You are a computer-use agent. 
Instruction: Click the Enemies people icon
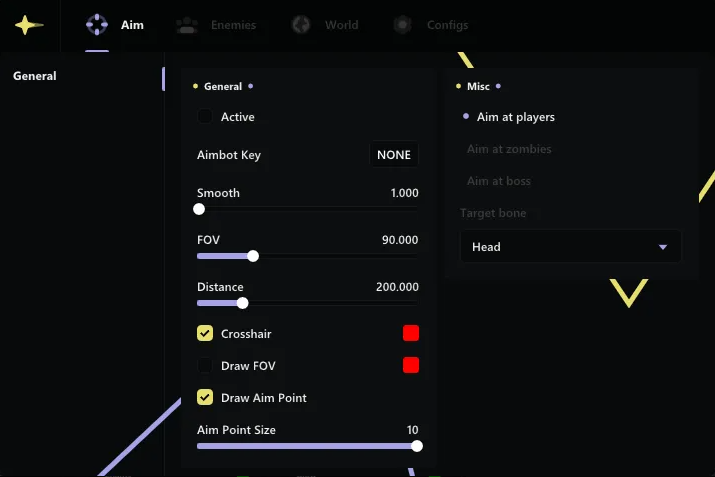coord(187,25)
